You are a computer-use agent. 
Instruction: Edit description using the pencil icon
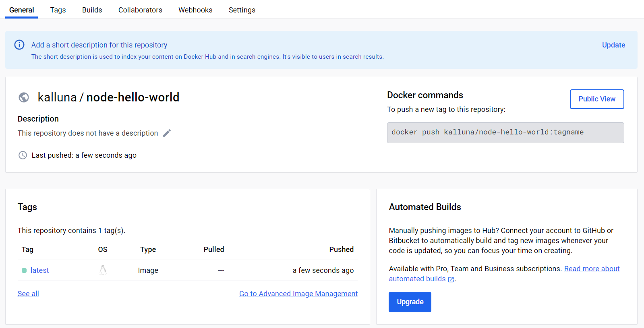click(x=167, y=133)
